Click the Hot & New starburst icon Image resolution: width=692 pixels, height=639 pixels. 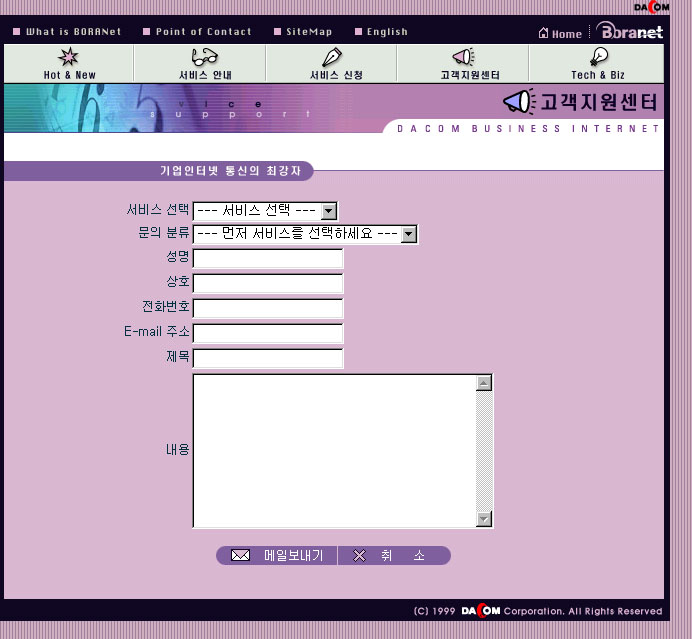click(x=68, y=56)
